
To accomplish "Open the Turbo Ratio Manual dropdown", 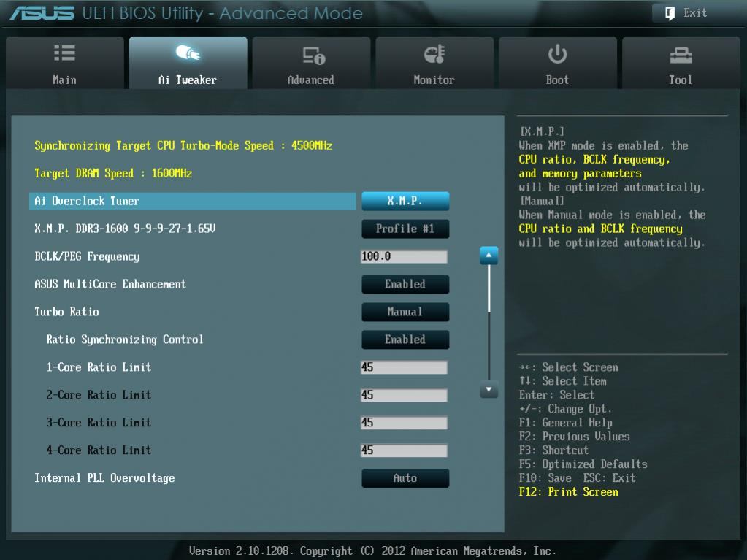I will 405,312.
